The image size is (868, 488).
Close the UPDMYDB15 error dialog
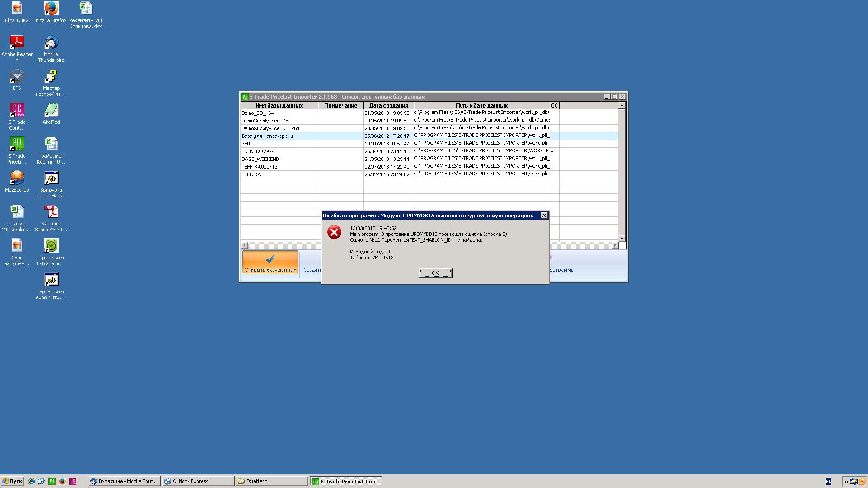coord(544,216)
